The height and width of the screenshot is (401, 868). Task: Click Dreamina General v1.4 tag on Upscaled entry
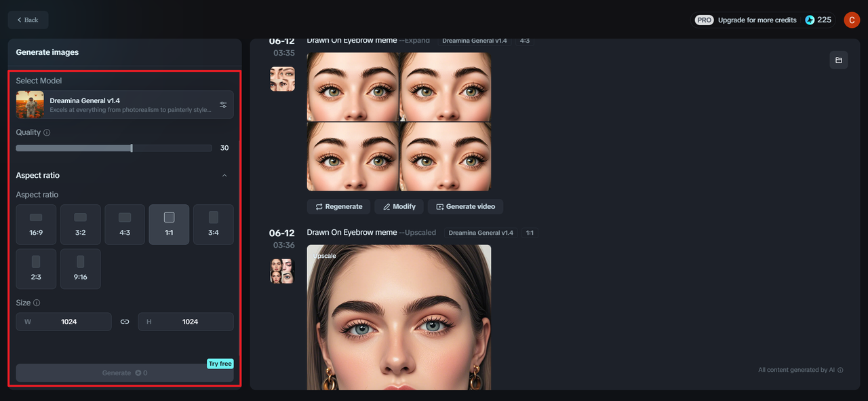click(481, 233)
